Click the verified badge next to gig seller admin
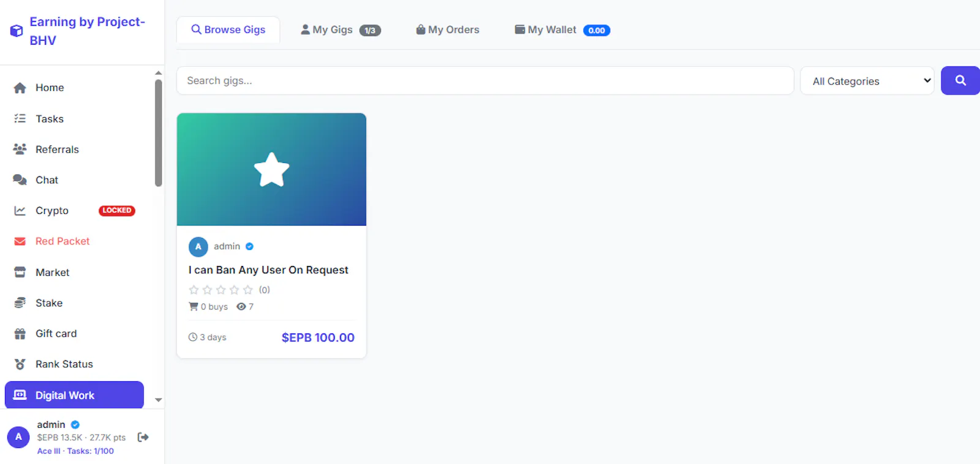 click(249, 246)
